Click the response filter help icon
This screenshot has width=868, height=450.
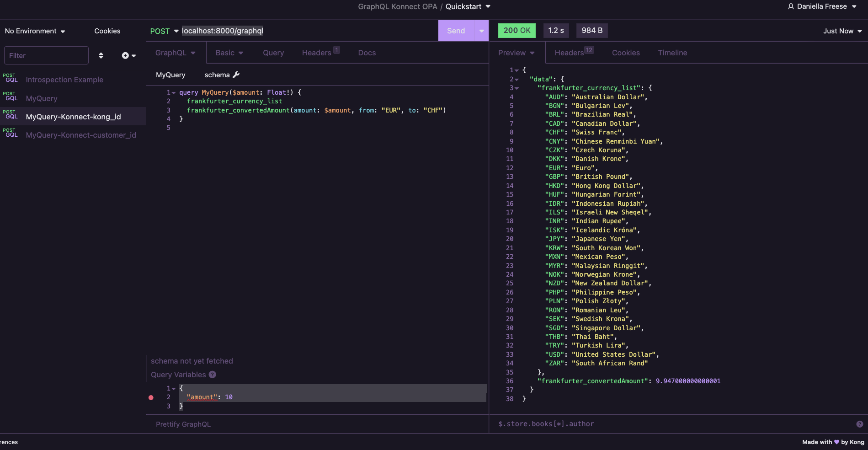click(859, 424)
